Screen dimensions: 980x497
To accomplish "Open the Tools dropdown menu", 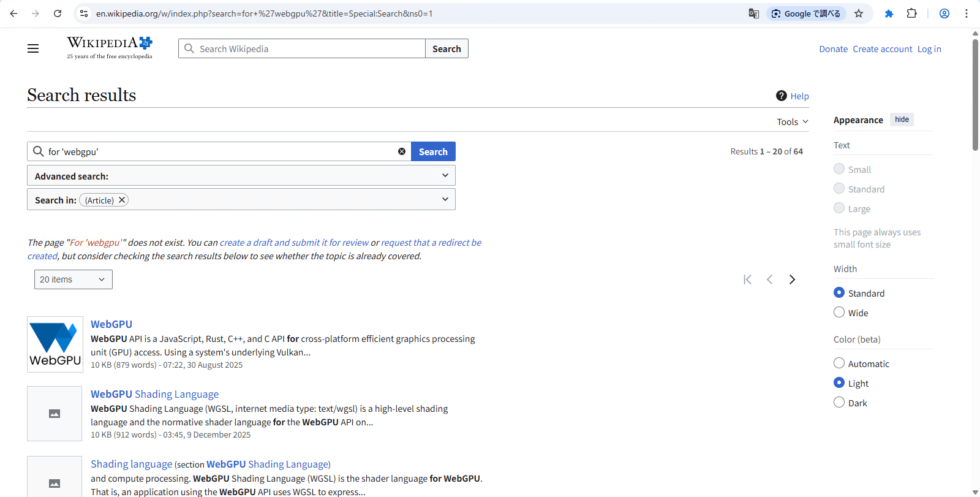I will tap(793, 122).
